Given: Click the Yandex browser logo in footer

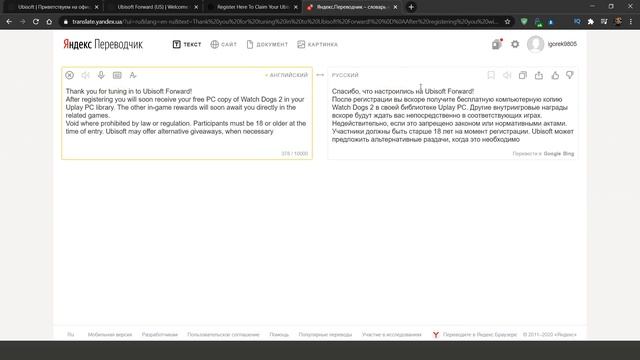Looking at the screenshot, I should tap(436, 334).
